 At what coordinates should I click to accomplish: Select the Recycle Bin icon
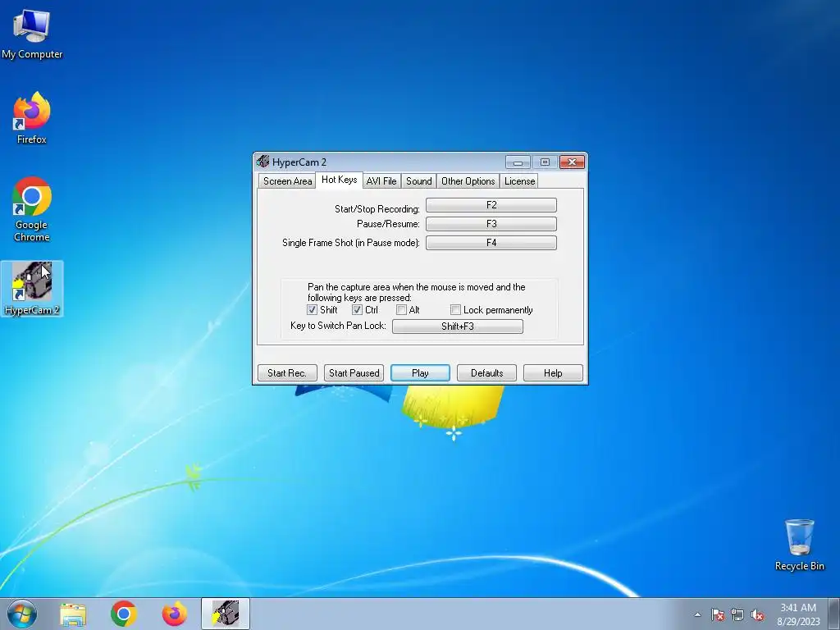tap(799, 545)
